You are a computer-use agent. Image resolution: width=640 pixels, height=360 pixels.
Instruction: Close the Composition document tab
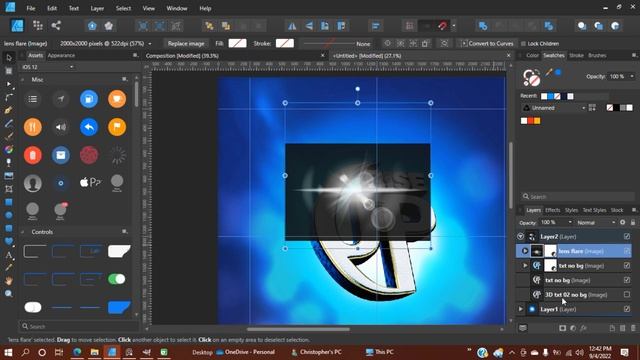point(322,56)
